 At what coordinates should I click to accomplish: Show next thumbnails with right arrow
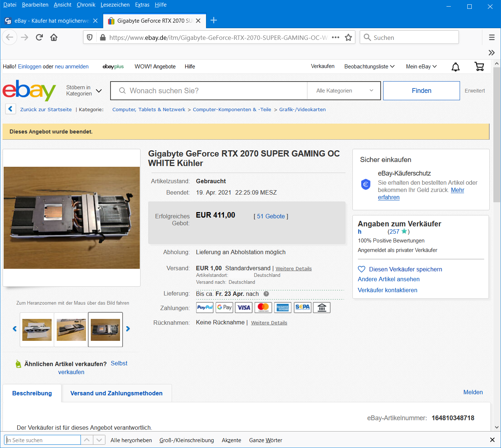coord(128,329)
